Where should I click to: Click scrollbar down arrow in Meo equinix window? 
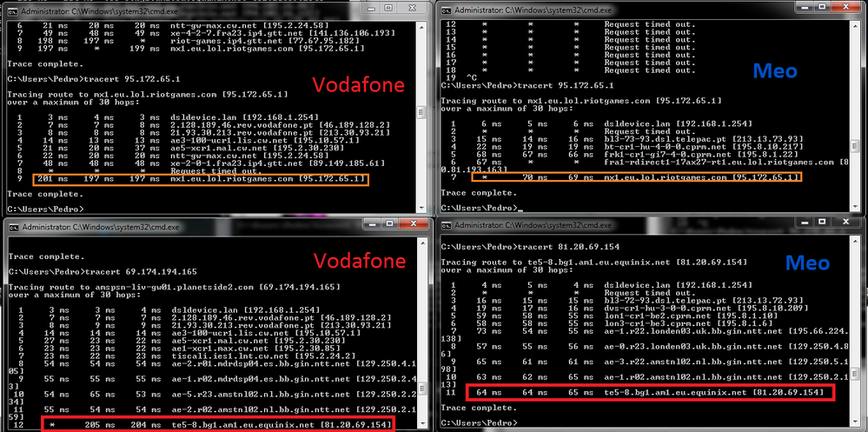coord(856,421)
